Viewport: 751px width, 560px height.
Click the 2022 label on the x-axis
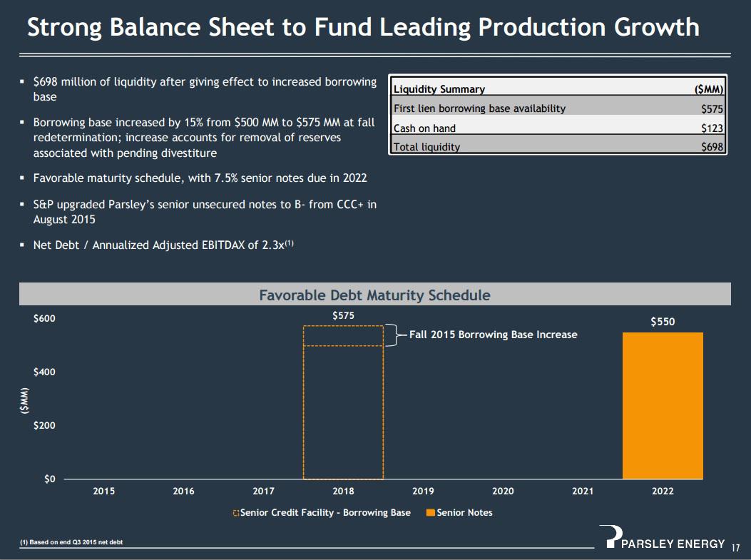click(663, 491)
